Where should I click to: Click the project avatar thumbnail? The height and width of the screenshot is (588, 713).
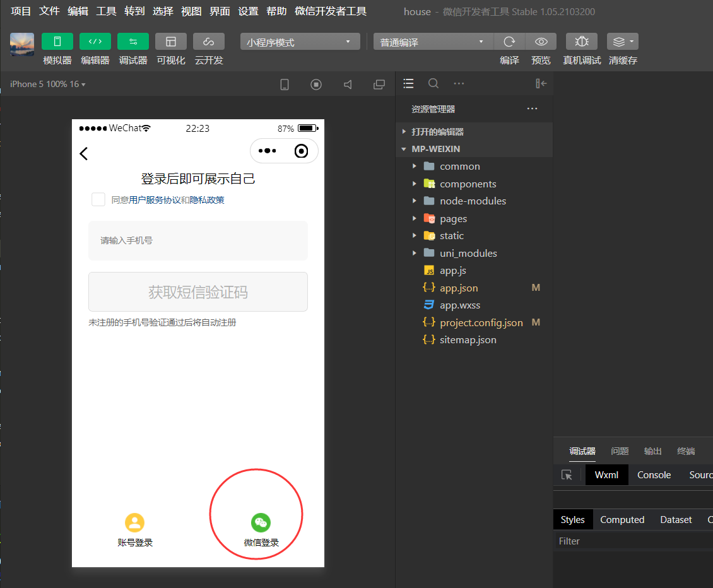click(22, 45)
